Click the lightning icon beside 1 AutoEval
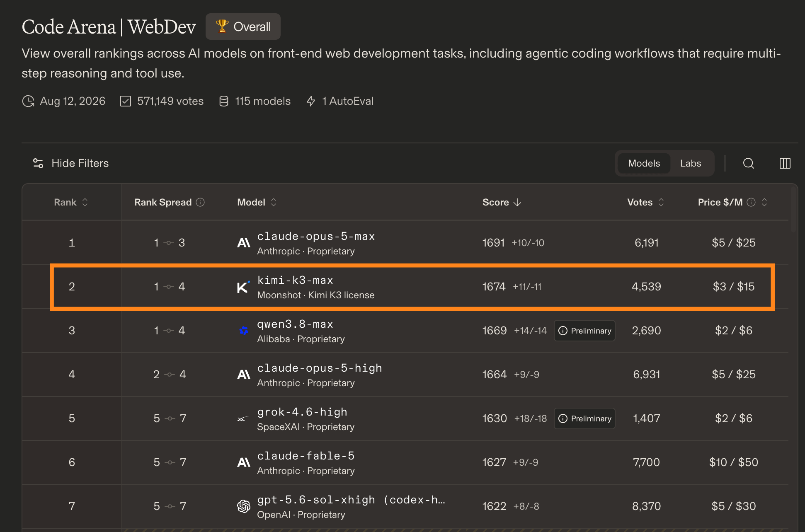This screenshot has height=532, width=805. [311, 101]
